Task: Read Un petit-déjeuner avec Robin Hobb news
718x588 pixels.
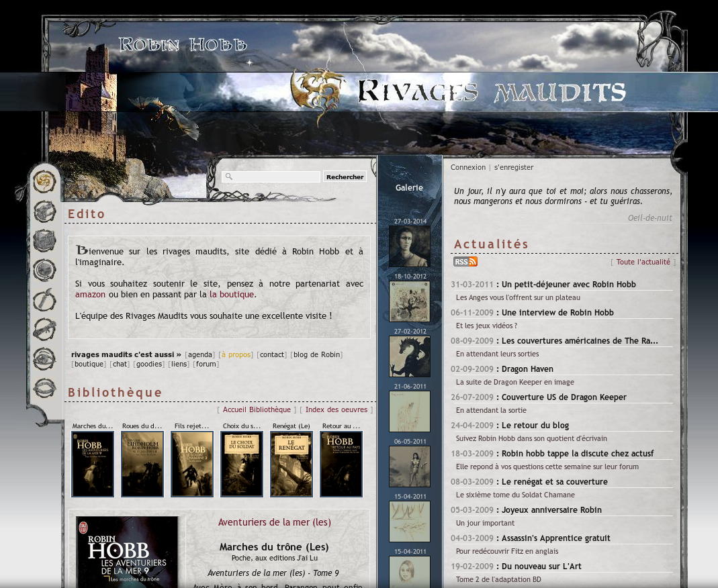Action: pos(569,284)
